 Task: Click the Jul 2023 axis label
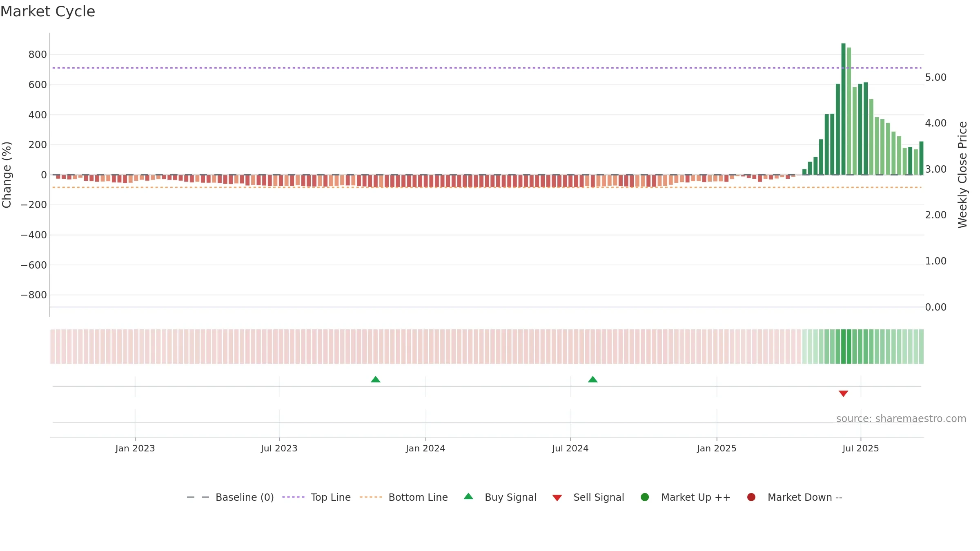tap(279, 449)
